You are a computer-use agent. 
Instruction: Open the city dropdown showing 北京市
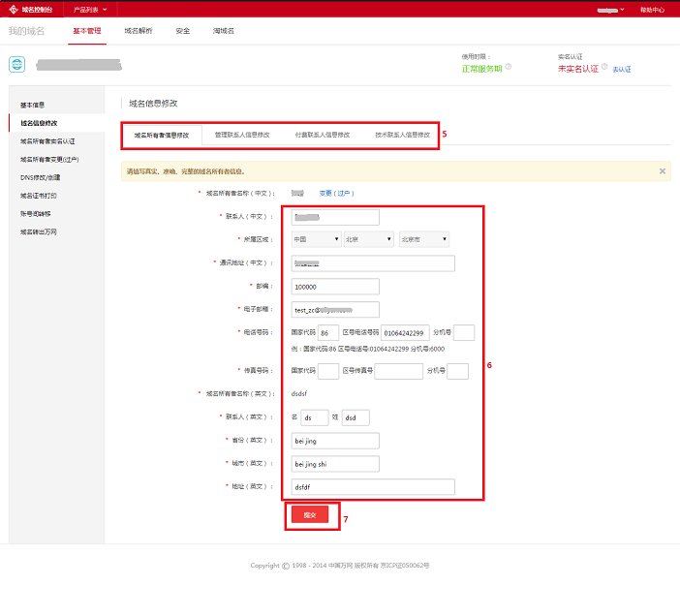pyautogui.click(x=423, y=239)
